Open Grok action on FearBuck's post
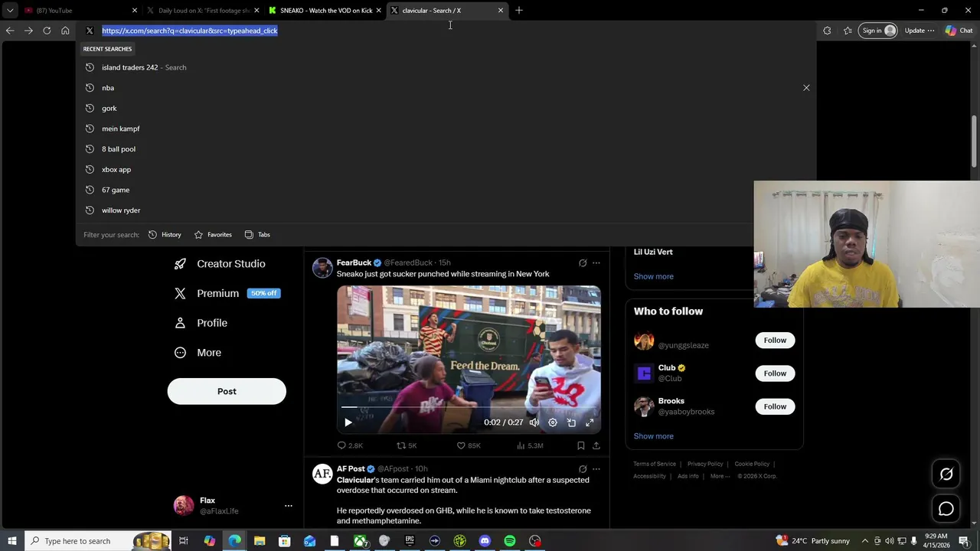Viewport: 980px width, 551px height. click(x=583, y=263)
